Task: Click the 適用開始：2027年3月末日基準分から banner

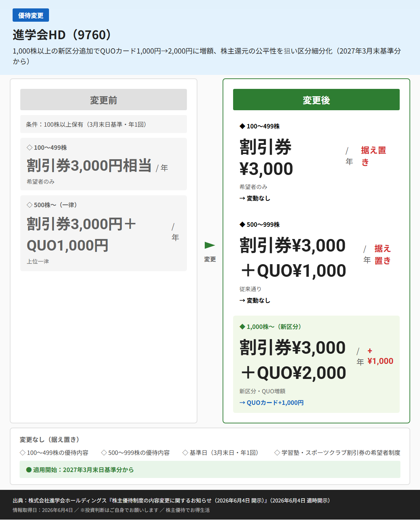Action: click(x=210, y=470)
